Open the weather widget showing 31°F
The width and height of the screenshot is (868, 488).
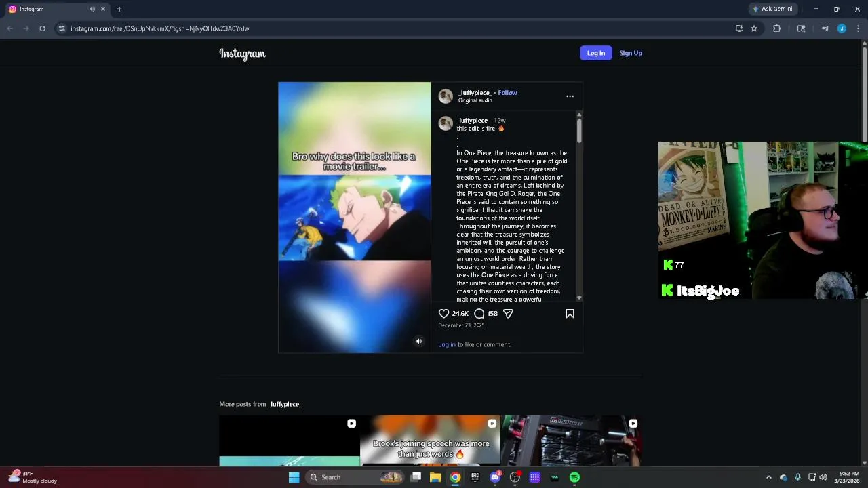[33, 477]
